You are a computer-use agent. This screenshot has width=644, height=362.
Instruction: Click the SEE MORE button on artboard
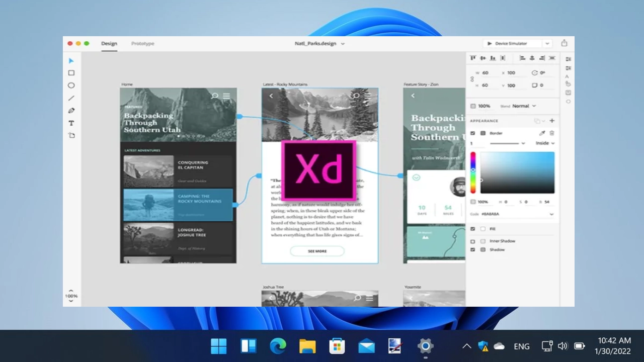317,251
